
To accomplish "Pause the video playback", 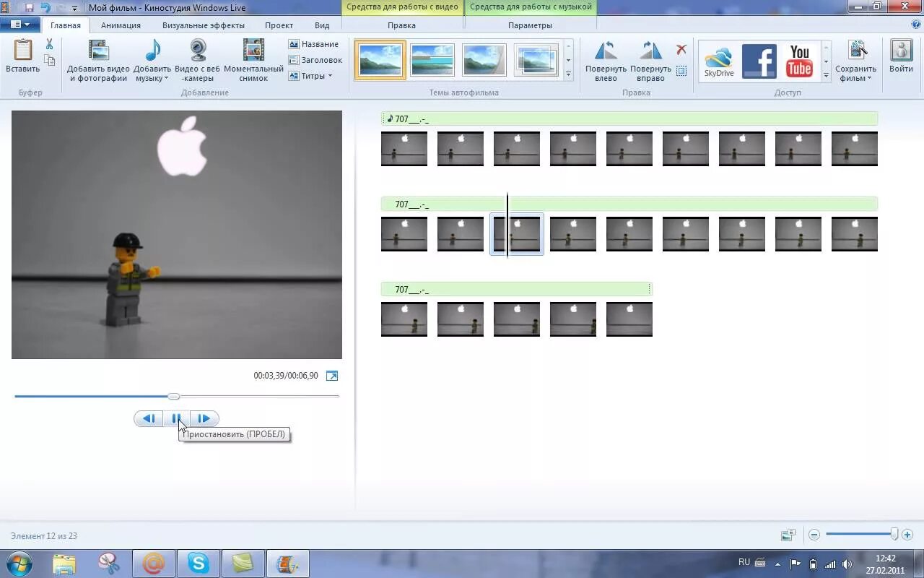I will point(176,418).
